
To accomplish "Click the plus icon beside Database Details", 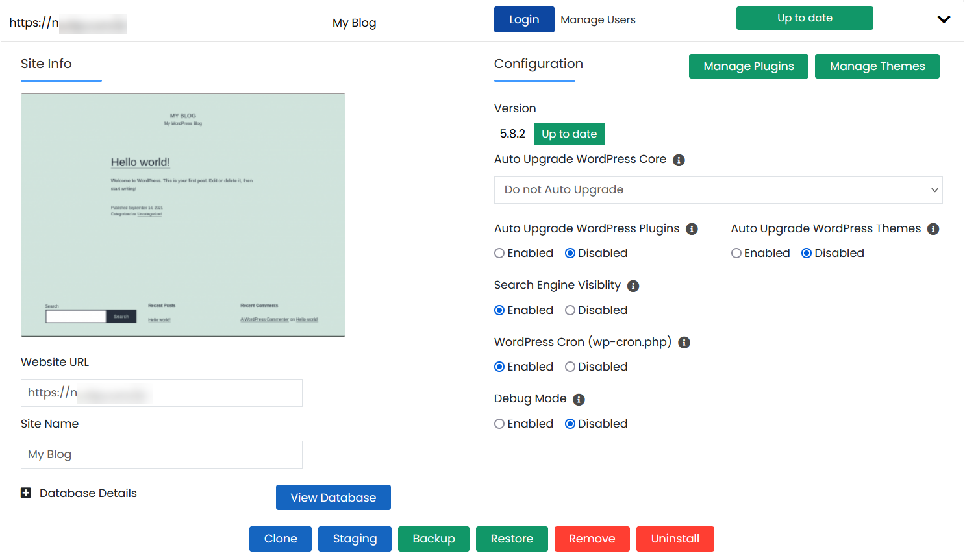I will click(26, 493).
